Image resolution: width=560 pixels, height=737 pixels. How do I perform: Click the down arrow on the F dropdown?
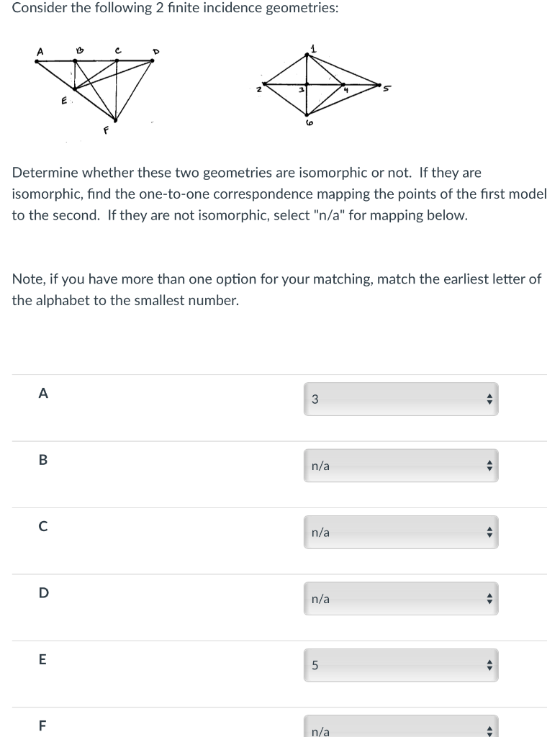pos(489,735)
